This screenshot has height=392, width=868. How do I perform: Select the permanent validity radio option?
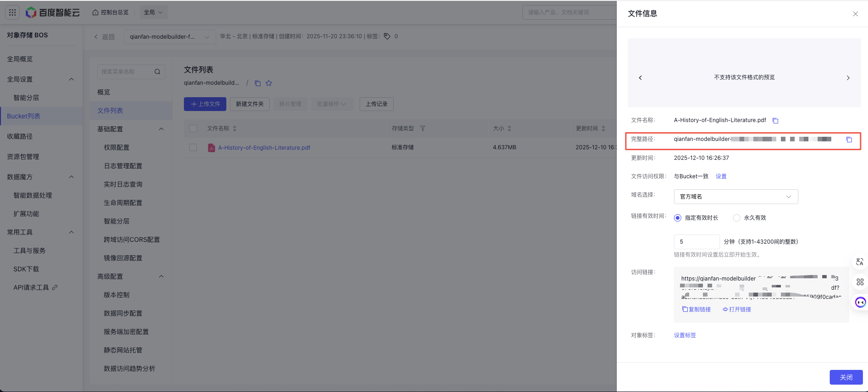[x=737, y=218]
